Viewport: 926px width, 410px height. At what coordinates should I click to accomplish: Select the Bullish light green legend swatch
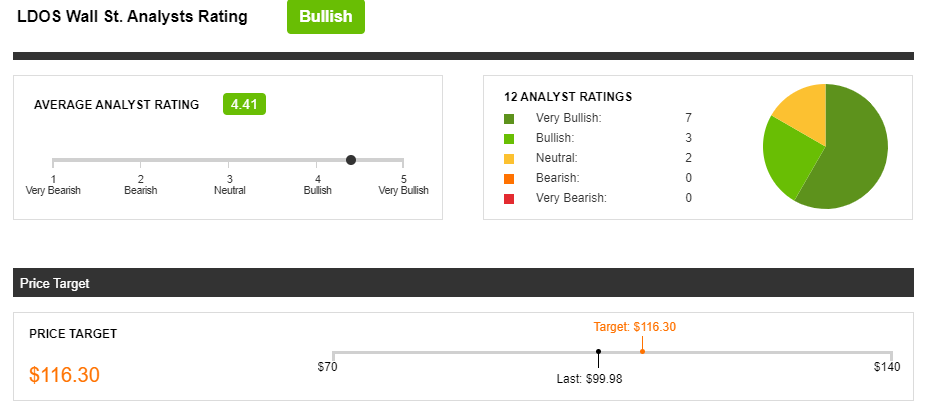coord(509,139)
